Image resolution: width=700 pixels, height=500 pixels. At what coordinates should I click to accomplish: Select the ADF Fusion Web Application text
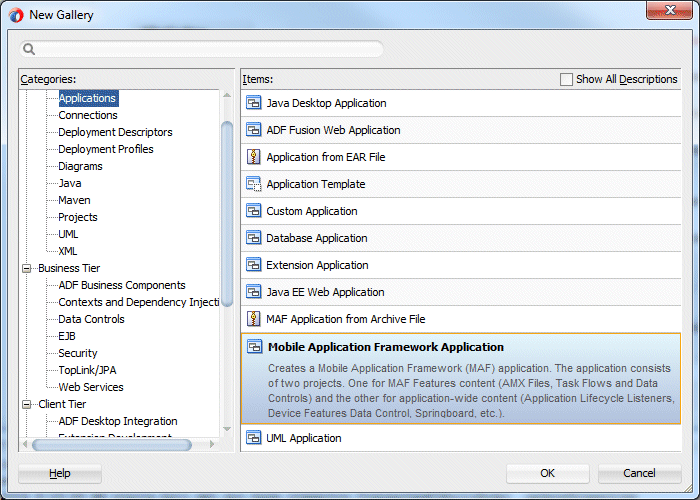click(333, 130)
